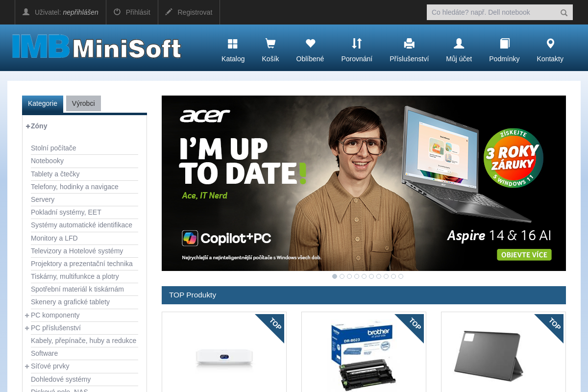Image resolution: width=588 pixels, height=392 pixels.
Task: Switch to the Kategorie tab
Action: (43, 104)
